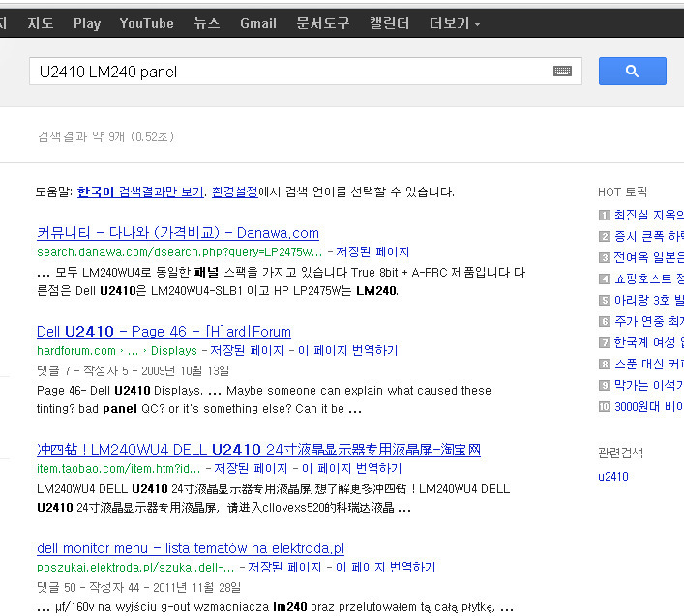This screenshot has height=616, width=684.
Task: Open hot topic 5 아리랑 3호 link
Action: pyautogui.click(x=648, y=301)
